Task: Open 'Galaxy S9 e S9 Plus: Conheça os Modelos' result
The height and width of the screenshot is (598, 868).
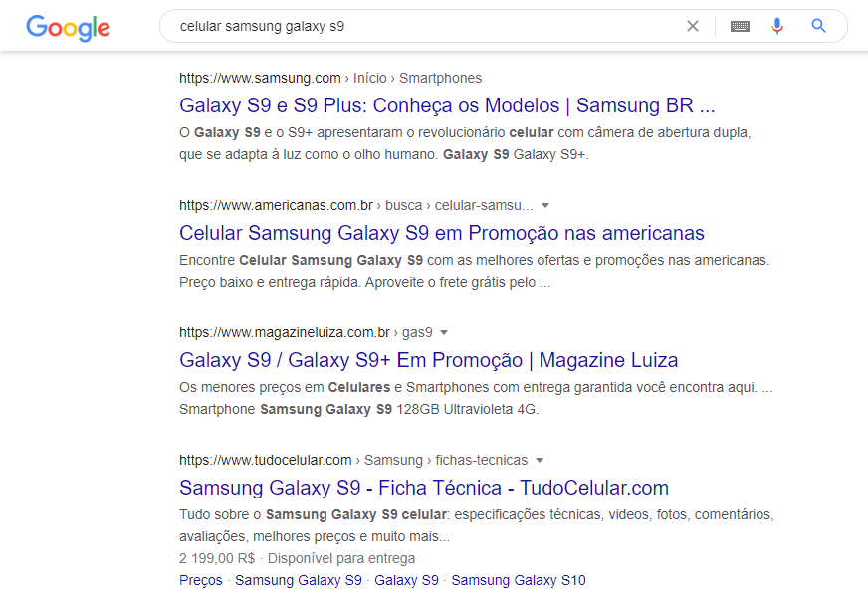Action: 447,105
